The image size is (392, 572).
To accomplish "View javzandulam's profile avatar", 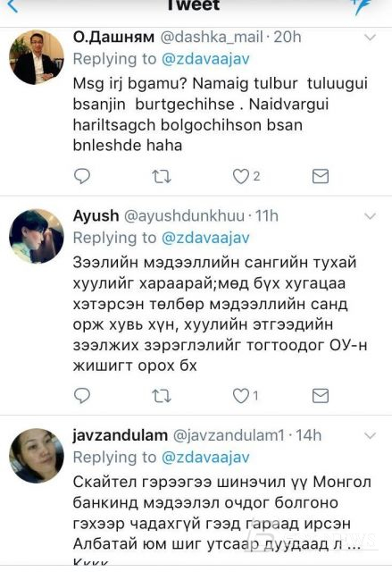I will [37, 456].
